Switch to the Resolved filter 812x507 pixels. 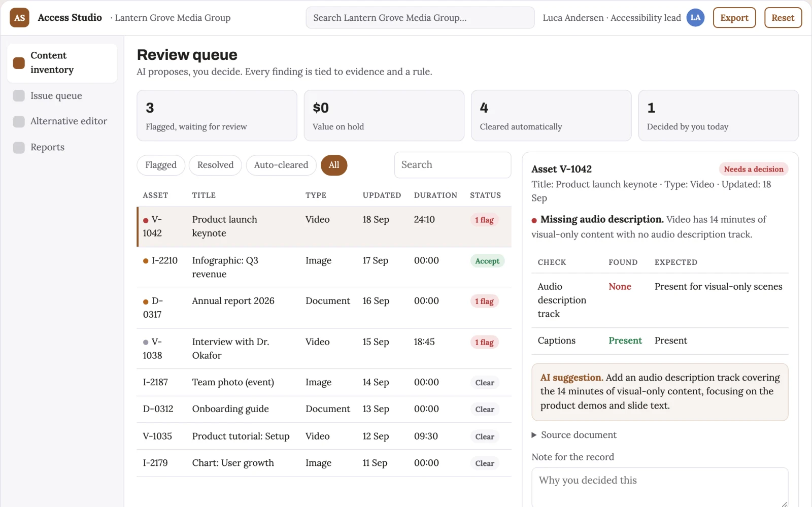click(x=215, y=165)
